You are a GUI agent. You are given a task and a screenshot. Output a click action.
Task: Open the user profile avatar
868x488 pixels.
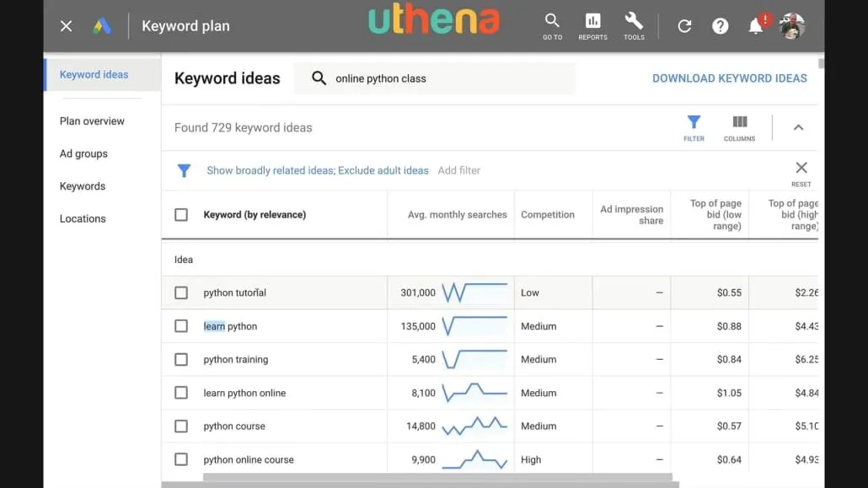[x=792, y=26]
